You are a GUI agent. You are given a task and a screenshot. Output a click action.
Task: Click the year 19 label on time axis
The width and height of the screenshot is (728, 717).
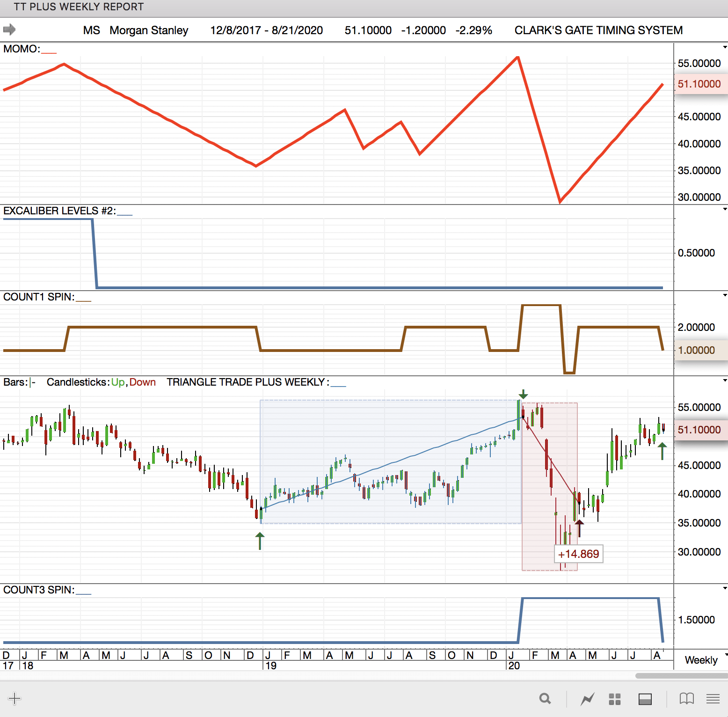pyautogui.click(x=271, y=666)
